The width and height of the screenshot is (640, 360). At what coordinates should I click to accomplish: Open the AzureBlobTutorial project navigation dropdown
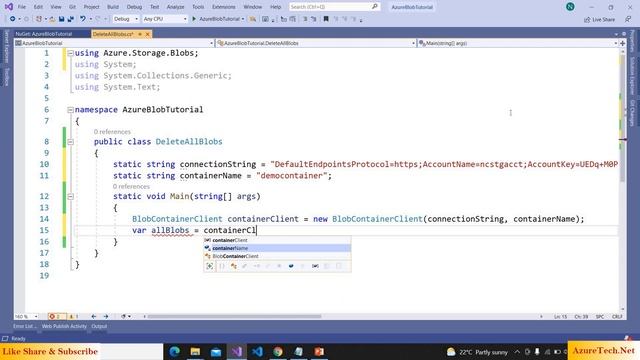(x=114, y=43)
